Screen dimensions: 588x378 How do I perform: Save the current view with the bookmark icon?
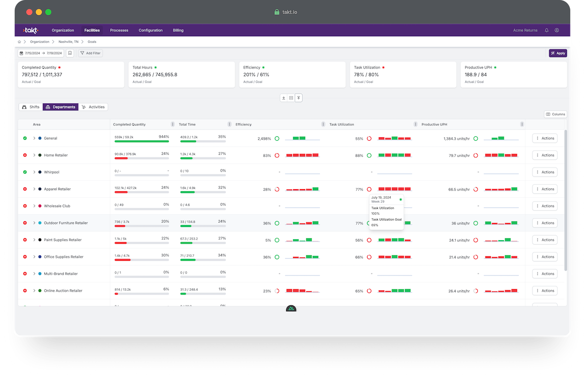[x=70, y=53]
